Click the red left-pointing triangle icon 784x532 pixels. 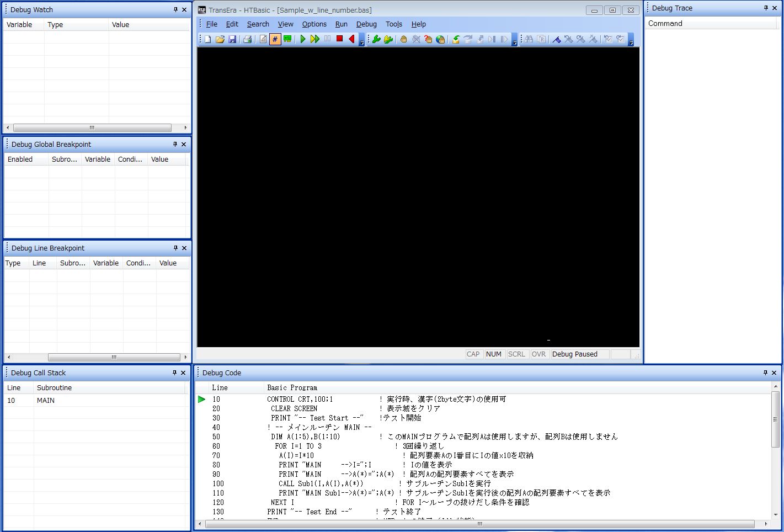351,39
